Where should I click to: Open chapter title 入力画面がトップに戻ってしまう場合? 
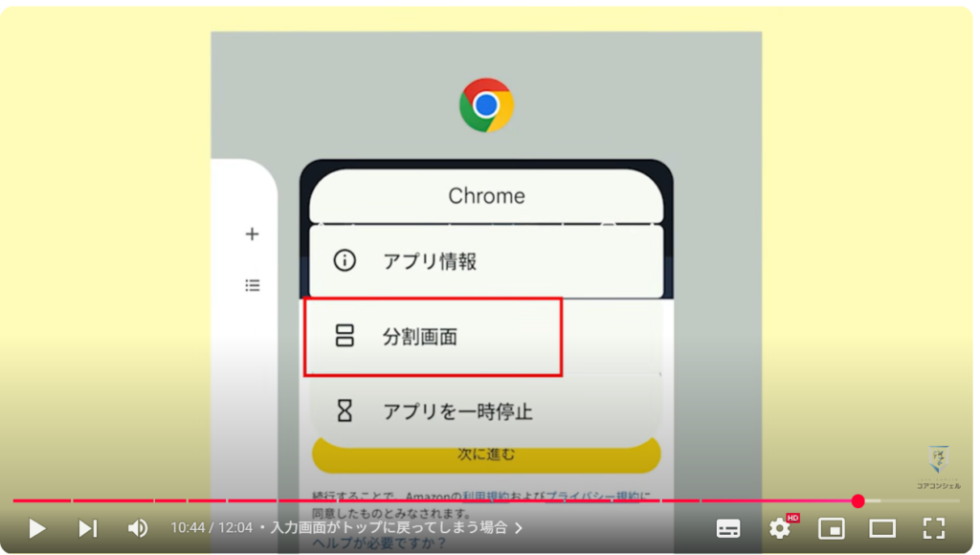click(389, 528)
